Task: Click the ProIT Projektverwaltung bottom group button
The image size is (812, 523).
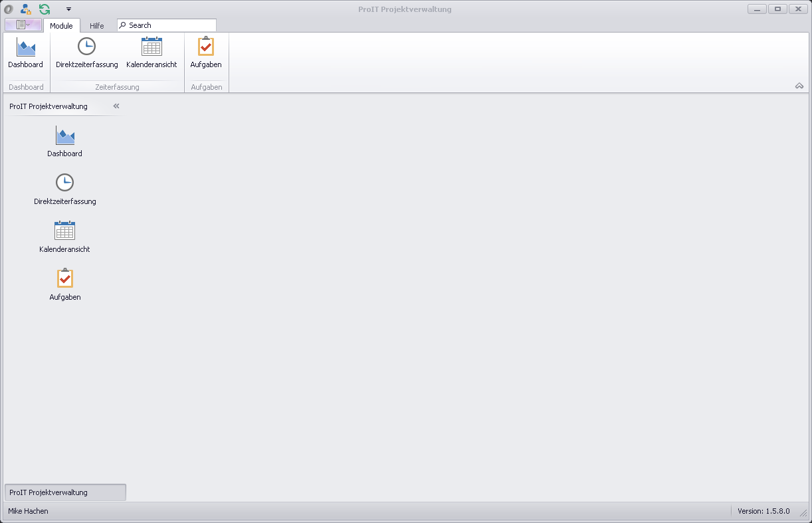Action: (x=65, y=492)
